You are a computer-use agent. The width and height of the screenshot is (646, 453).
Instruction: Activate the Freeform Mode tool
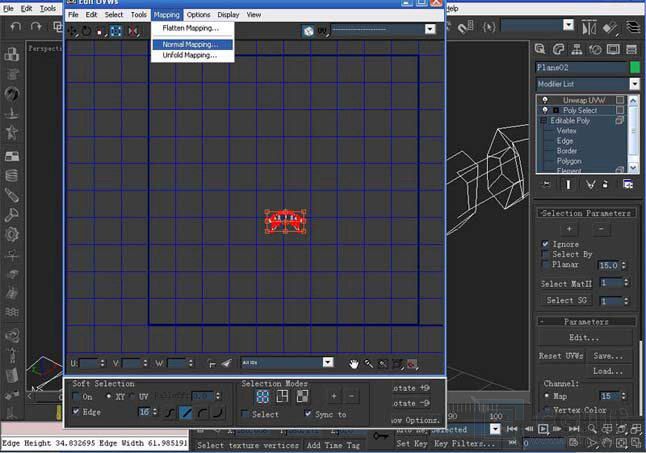[116, 31]
